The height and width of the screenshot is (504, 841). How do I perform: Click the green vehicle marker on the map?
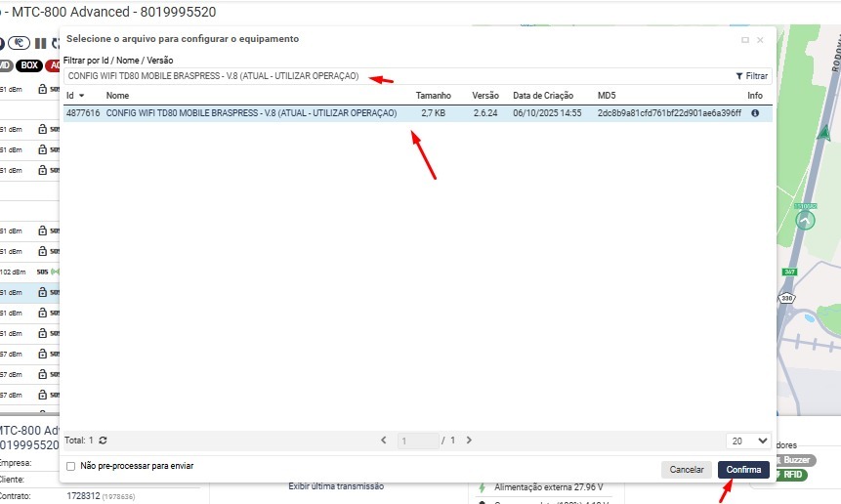pos(805,221)
